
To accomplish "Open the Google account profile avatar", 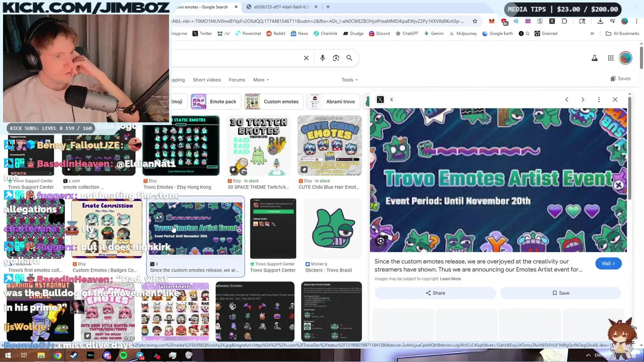I will coord(625,58).
